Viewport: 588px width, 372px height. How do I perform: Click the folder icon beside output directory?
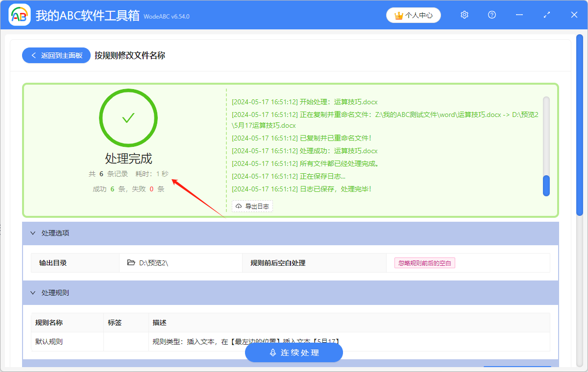(131, 262)
